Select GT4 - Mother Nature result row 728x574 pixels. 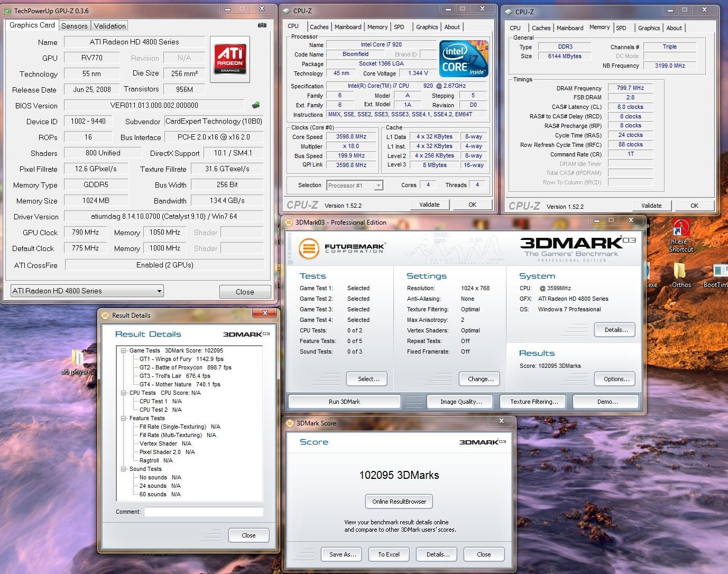point(180,384)
